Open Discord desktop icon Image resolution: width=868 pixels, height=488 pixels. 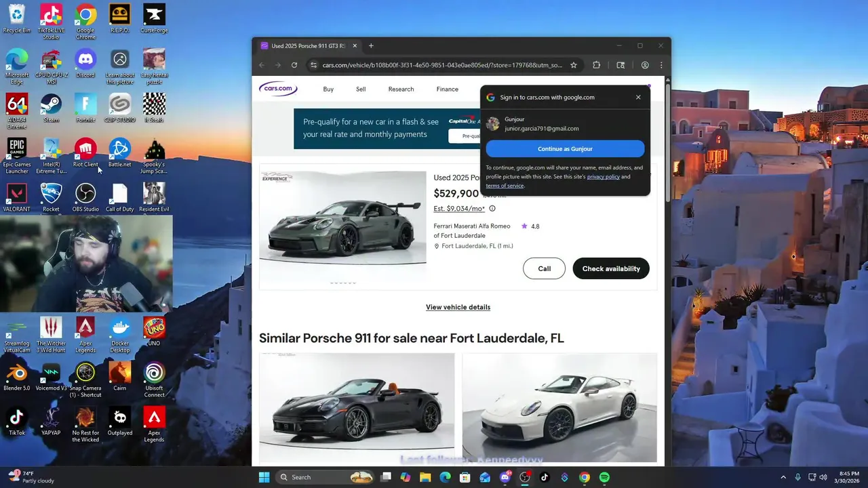tap(85, 63)
